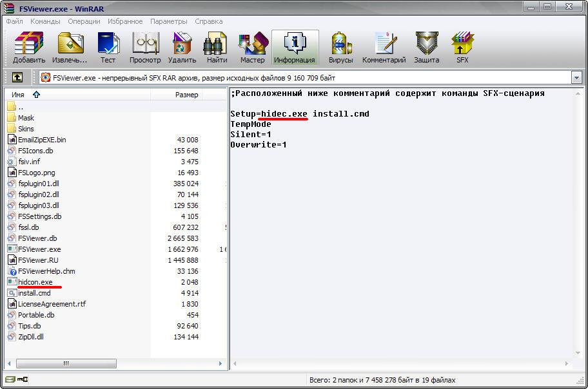The image size is (588, 389).
Task: Select the FSLogo.png file
Action: coord(31,173)
